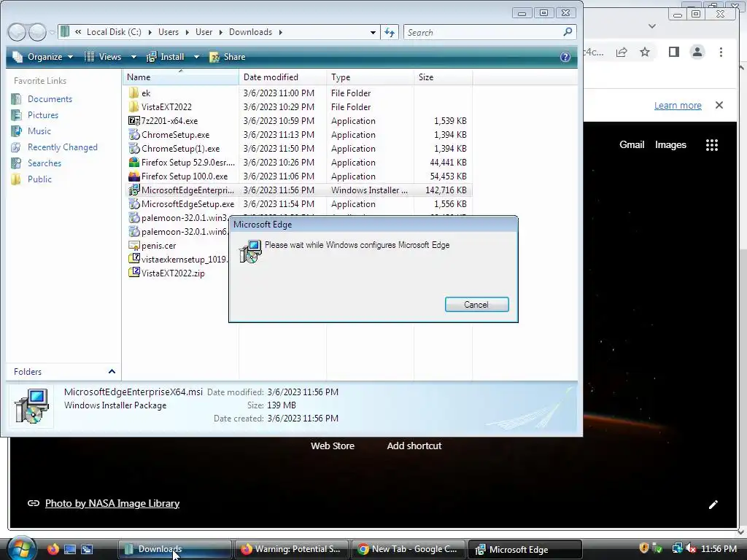The image size is (747, 560).
Task: Open Documents favorite link
Action: point(50,99)
